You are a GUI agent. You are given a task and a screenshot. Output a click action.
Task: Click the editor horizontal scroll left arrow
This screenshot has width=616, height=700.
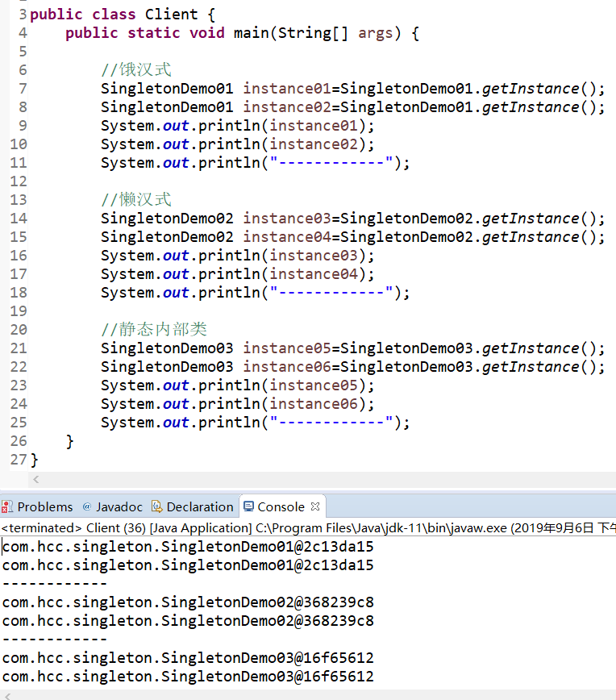(36, 480)
